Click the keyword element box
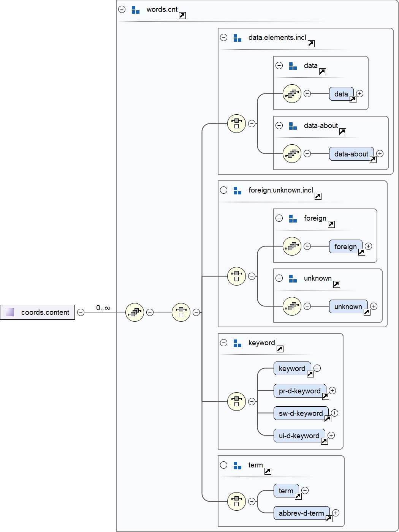Image resolution: width=399 pixels, height=532 pixels. (x=292, y=368)
